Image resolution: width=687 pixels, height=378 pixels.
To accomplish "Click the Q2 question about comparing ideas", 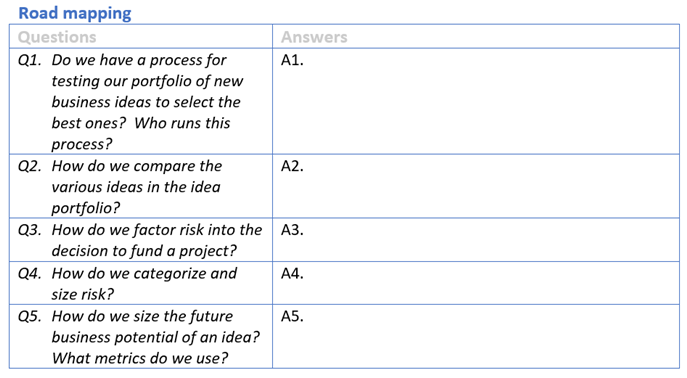I will 137,187.
